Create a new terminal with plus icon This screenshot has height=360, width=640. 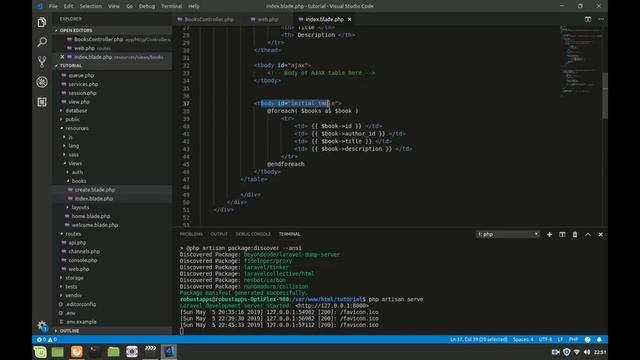click(x=549, y=234)
